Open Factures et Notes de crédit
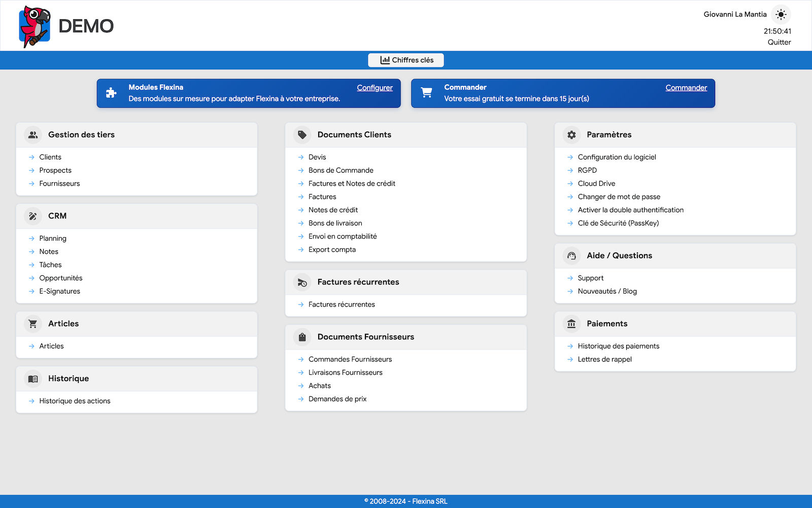Screen dimensions: 812x508 (x=352, y=183)
